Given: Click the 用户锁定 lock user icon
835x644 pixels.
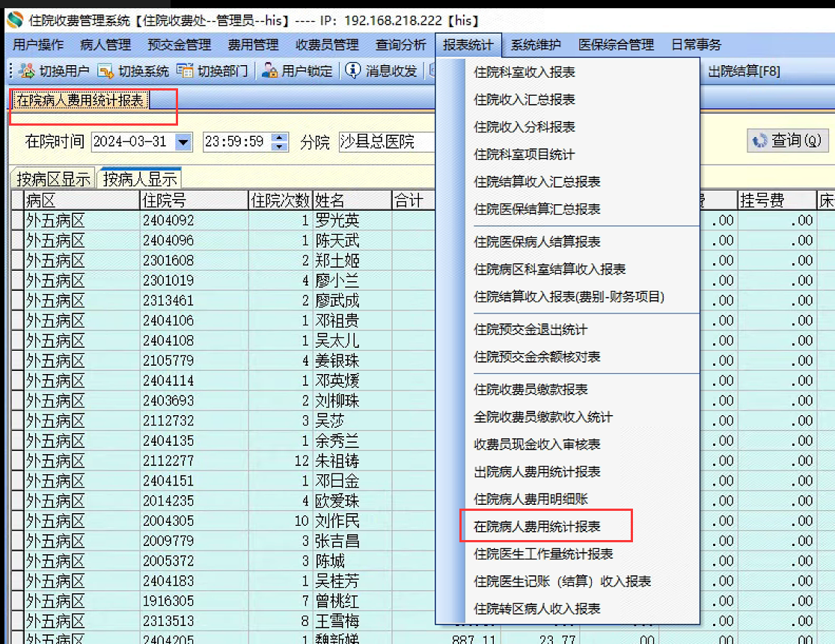Looking at the screenshot, I should click(269, 70).
